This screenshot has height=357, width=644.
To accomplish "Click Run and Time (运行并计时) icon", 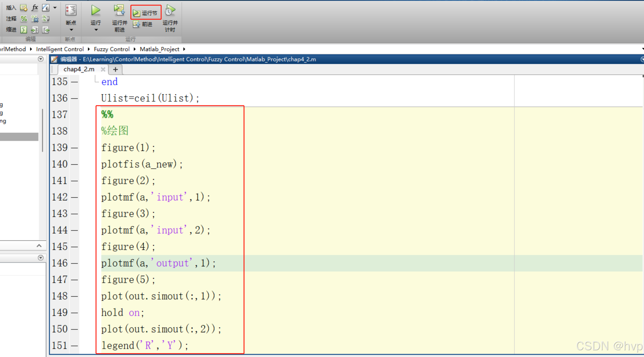I will [170, 11].
